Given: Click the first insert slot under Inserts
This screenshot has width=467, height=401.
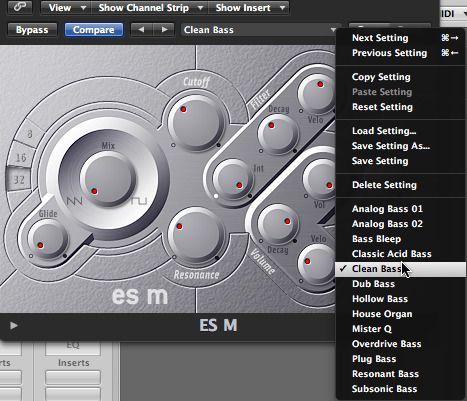Looking at the screenshot, I should click(73, 378).
